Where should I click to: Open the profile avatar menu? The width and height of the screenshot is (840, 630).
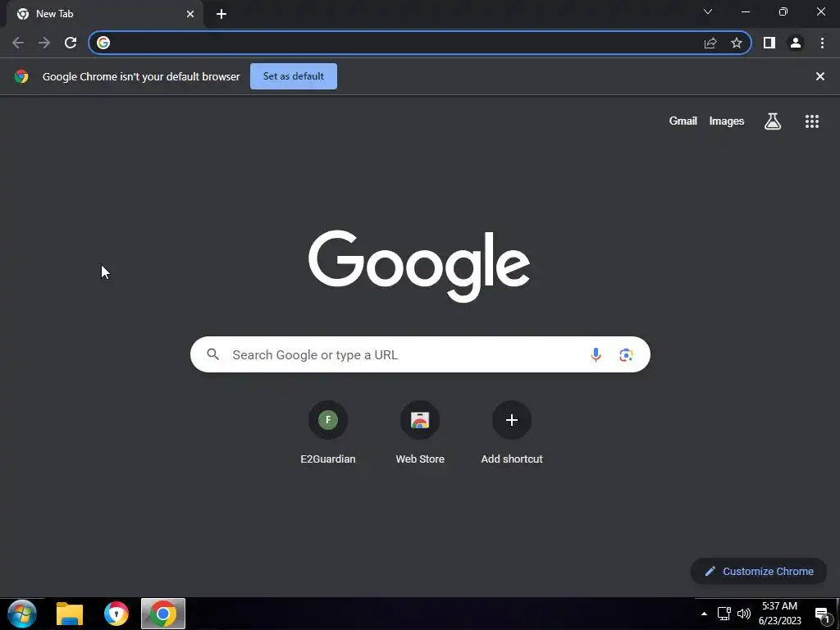pos(796,43)
